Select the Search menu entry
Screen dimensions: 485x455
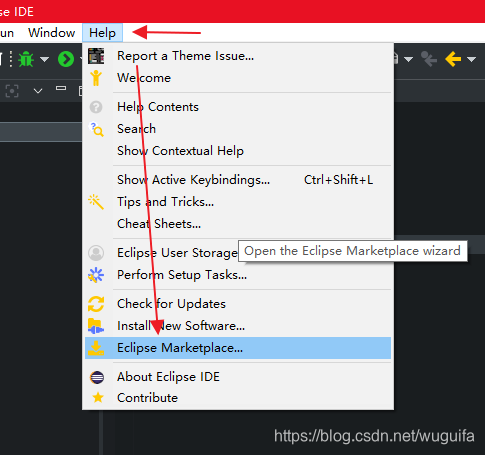(238, 129)
